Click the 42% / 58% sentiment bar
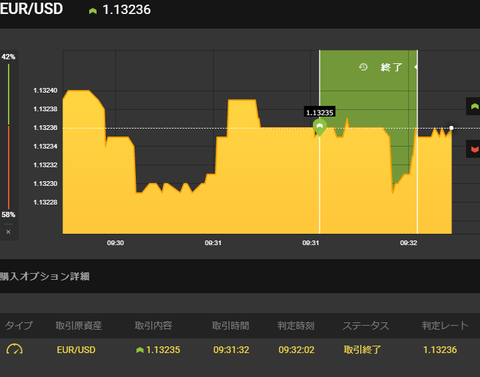The image size is (480, 377). coord(9,136)
